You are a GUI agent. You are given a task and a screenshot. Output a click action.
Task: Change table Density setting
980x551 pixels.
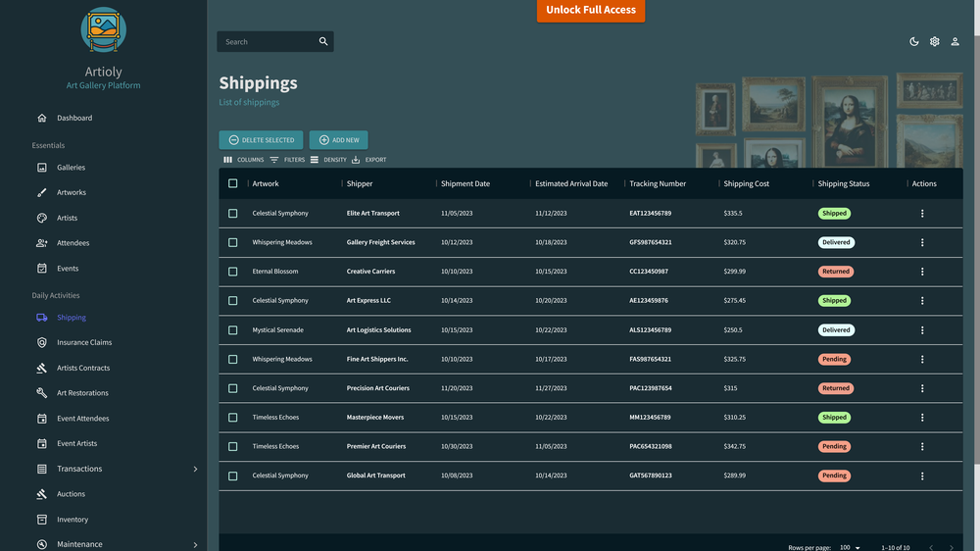328,160
